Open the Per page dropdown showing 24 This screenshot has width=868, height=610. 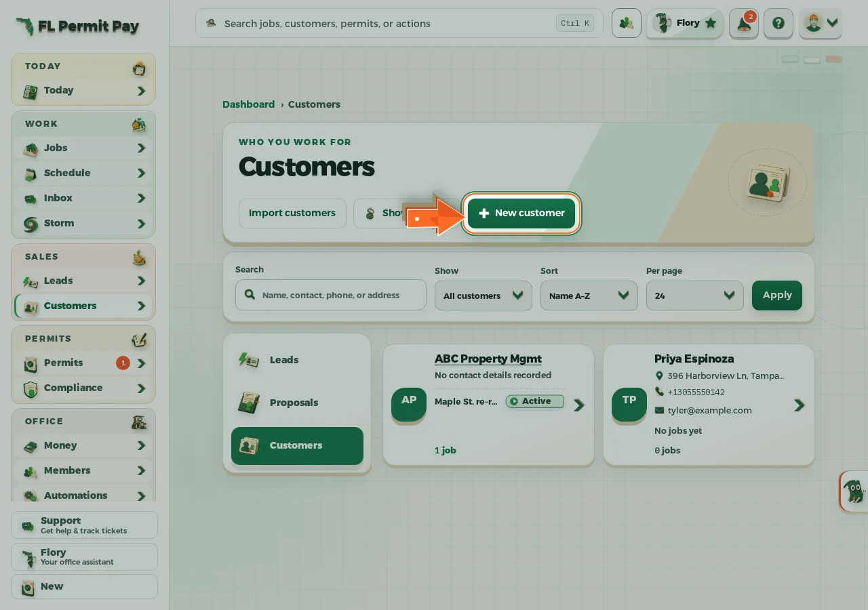coord(695,296)
